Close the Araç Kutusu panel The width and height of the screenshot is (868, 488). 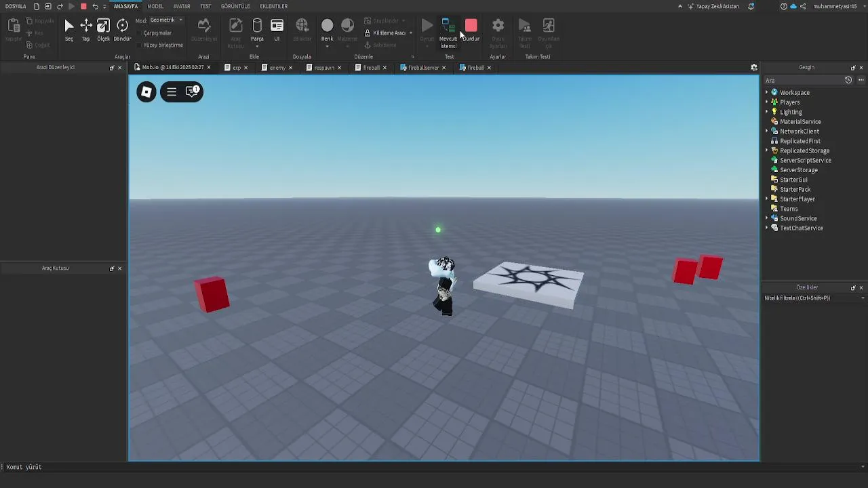click(x=120, y=268)
